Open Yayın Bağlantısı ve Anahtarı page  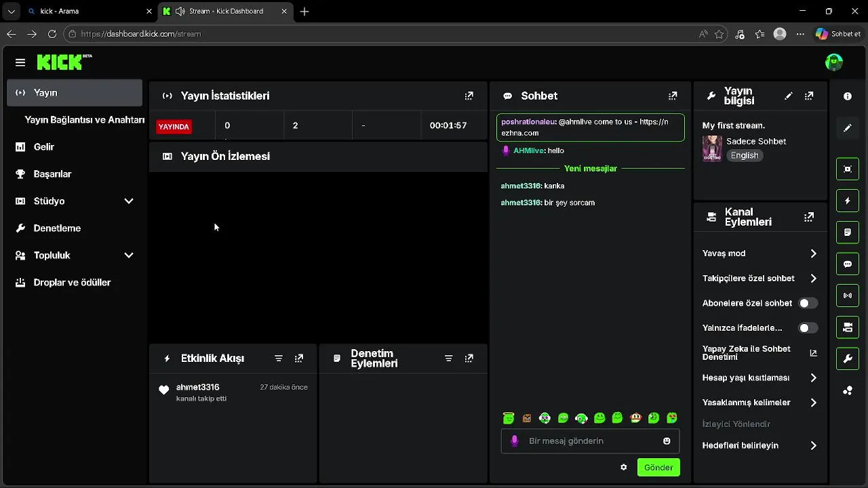84,120
